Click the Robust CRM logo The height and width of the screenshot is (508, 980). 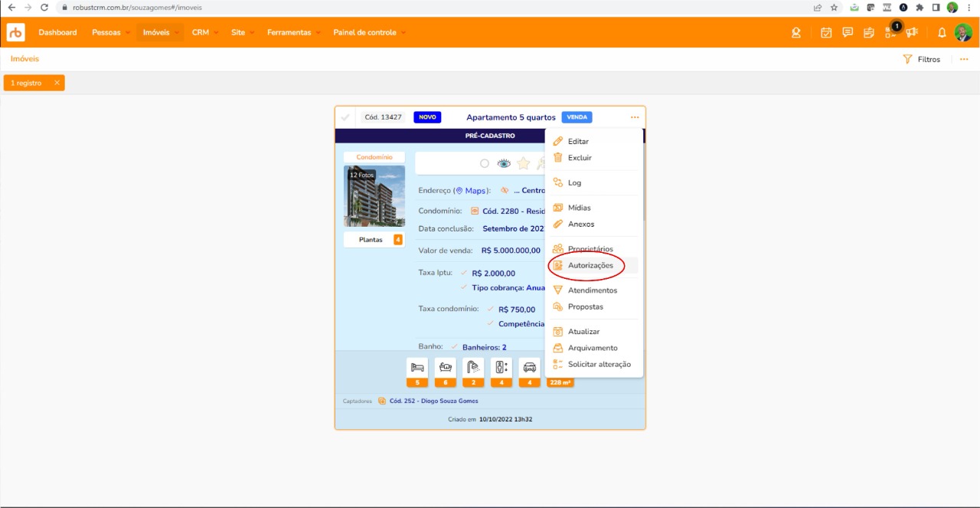pos(16,32)
